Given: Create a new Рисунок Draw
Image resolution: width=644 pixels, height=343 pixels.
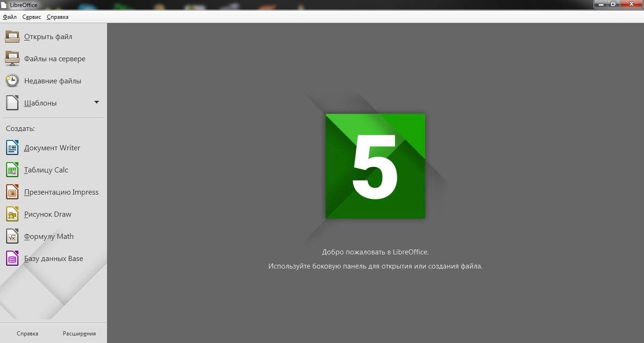Looking at the screenshot, I should click(x=48, y=214).
